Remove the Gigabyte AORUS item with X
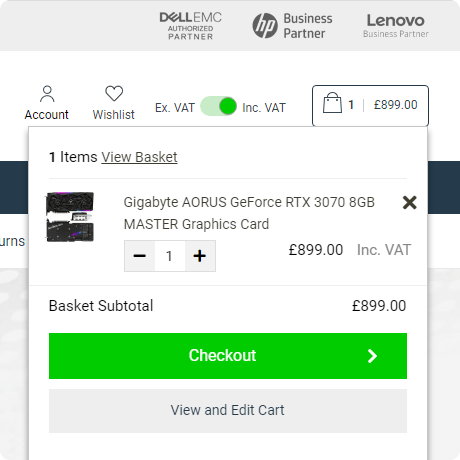 click(x=409, y=202)
